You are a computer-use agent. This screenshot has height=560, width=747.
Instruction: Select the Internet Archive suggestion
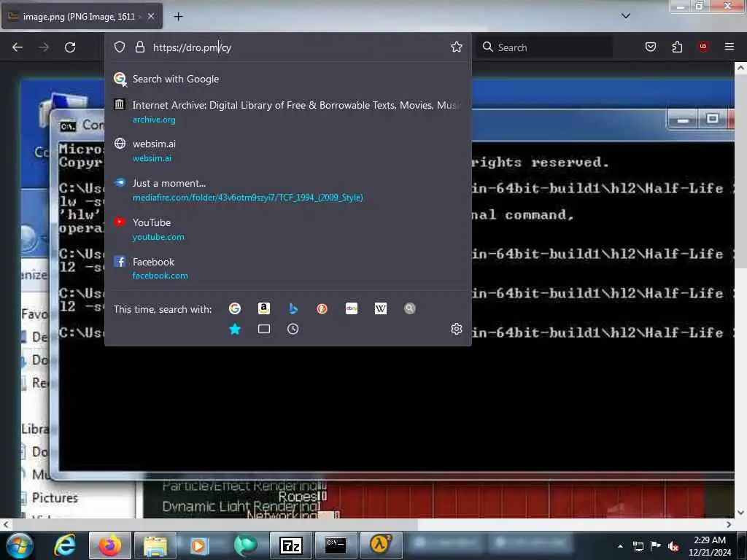(287, 112)
